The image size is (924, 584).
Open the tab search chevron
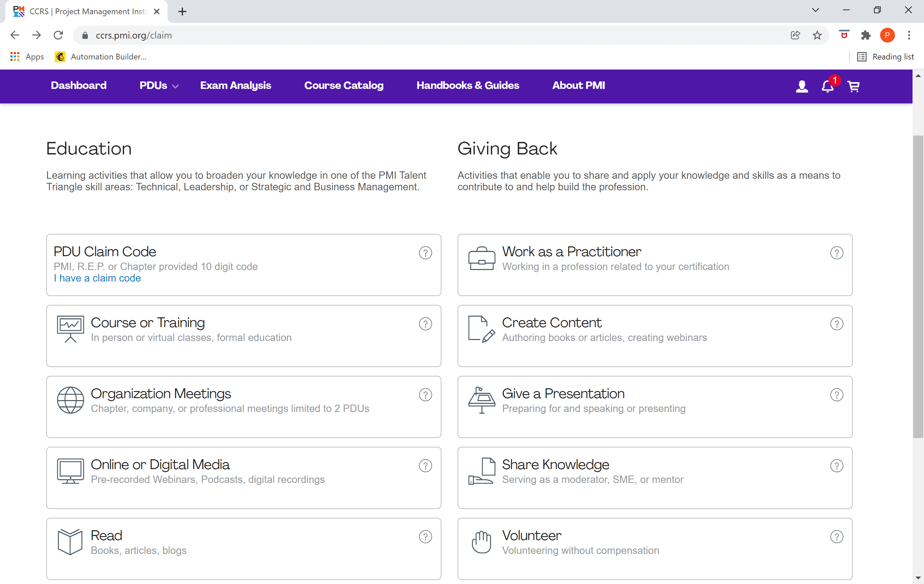click(816, 10)
